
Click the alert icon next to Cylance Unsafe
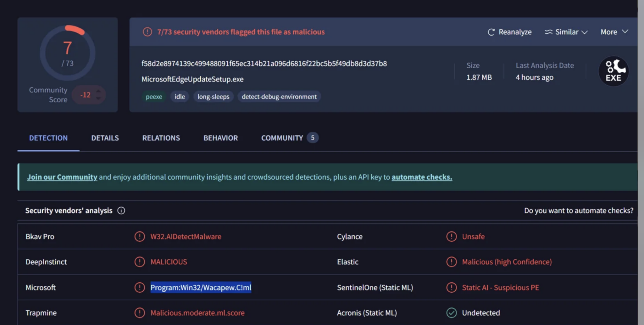452,236
